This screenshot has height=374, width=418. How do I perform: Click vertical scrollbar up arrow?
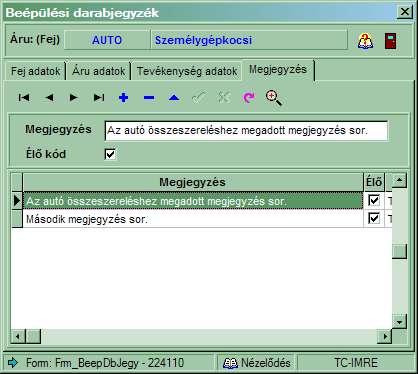(x=399, y=181)
